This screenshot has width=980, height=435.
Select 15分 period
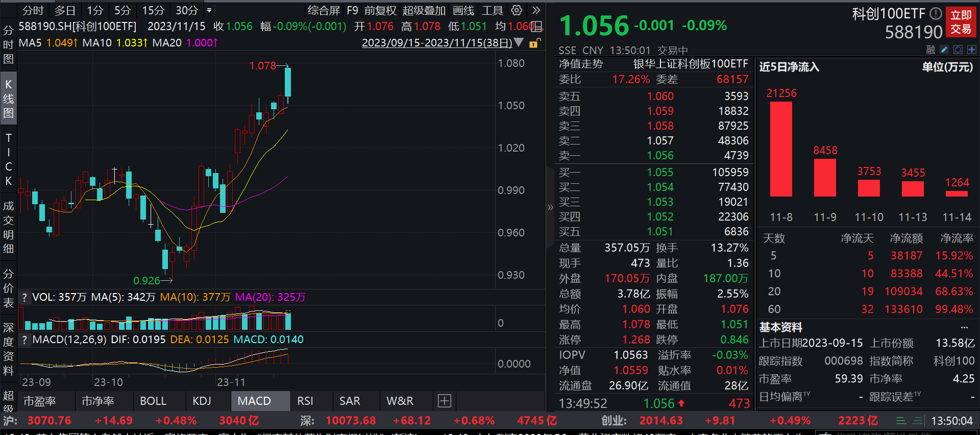point(153,10)
